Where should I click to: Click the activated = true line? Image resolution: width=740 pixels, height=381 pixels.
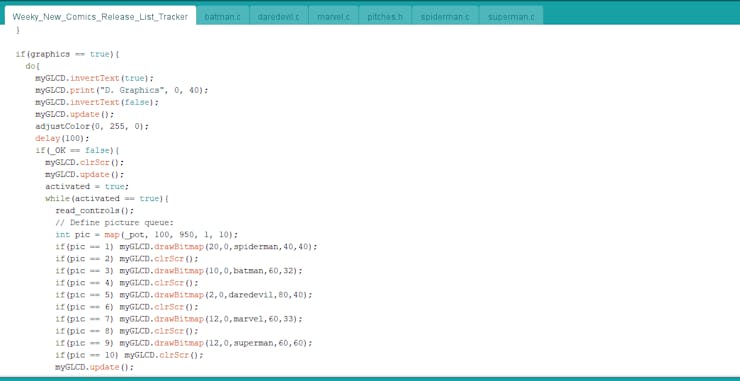[x=87, y=186]
